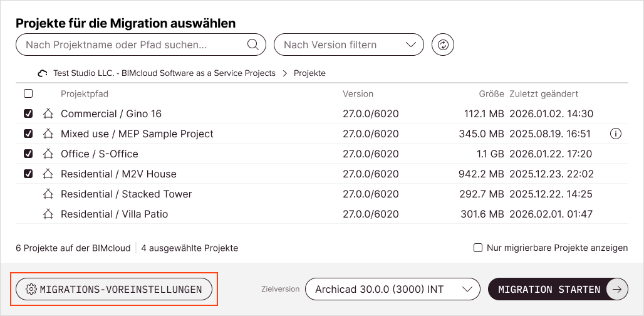Sort by Zuletzt geändert column header
Image resolution: width=644 pixels, height=316 pixels.
544,93
